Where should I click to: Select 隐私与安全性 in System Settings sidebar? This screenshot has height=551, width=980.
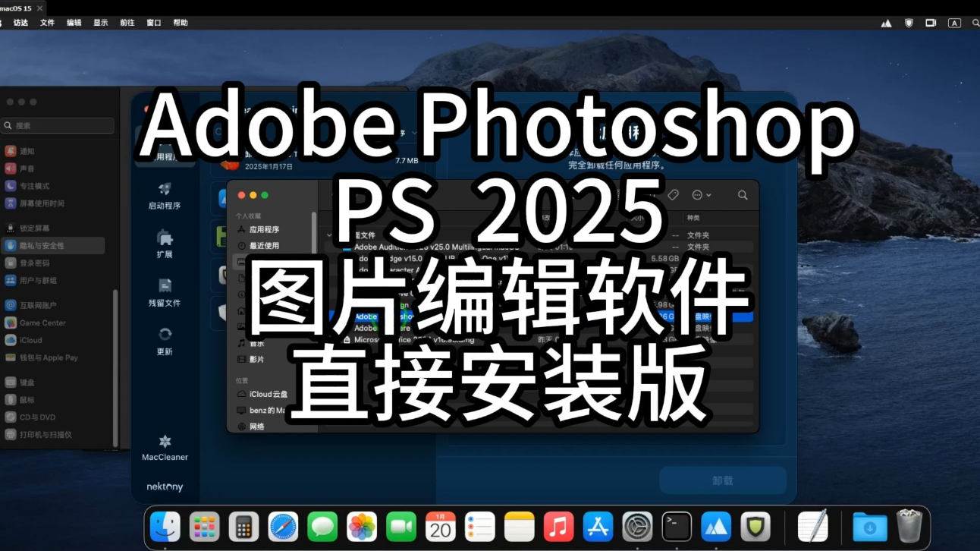point(53,245)
